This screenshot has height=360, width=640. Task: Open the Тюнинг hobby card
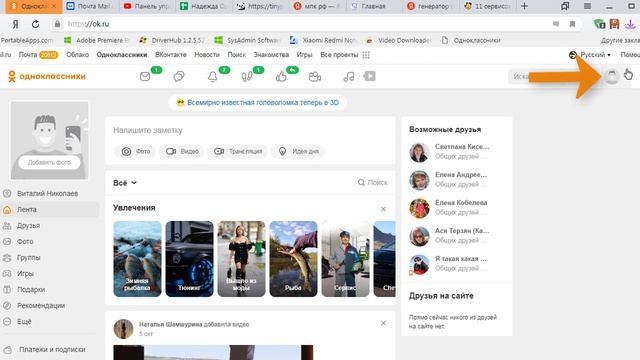[189, 259]
